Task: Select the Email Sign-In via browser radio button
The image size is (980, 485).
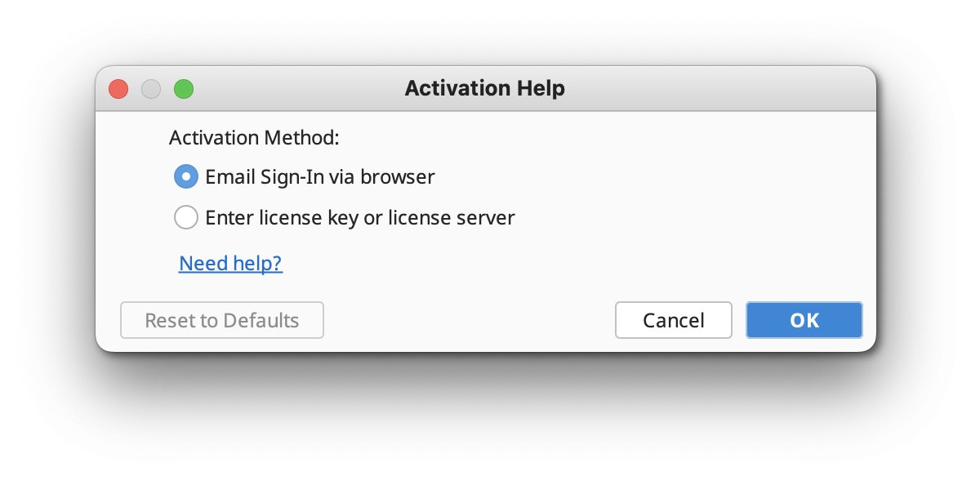Action: point(186,176)
